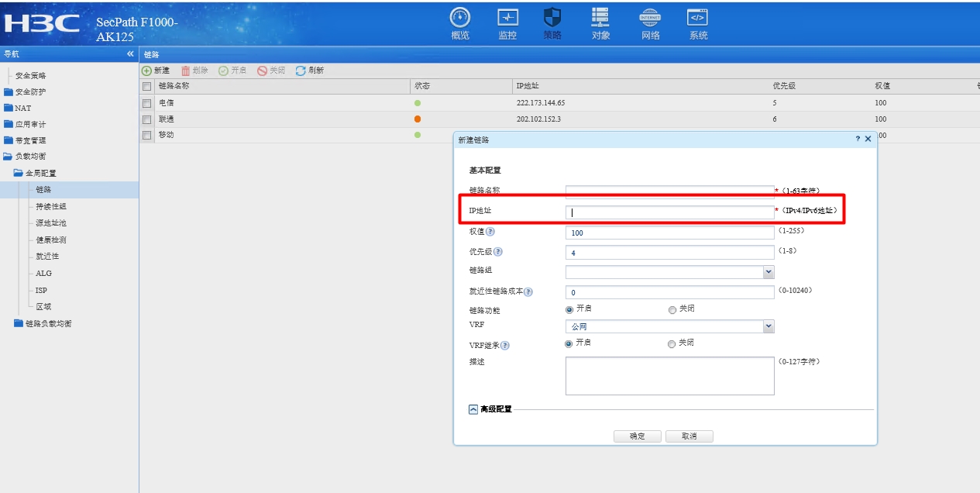Click the 新建 add link icon
The width and height of the screenshot is (980, 493).
(146, 71)
